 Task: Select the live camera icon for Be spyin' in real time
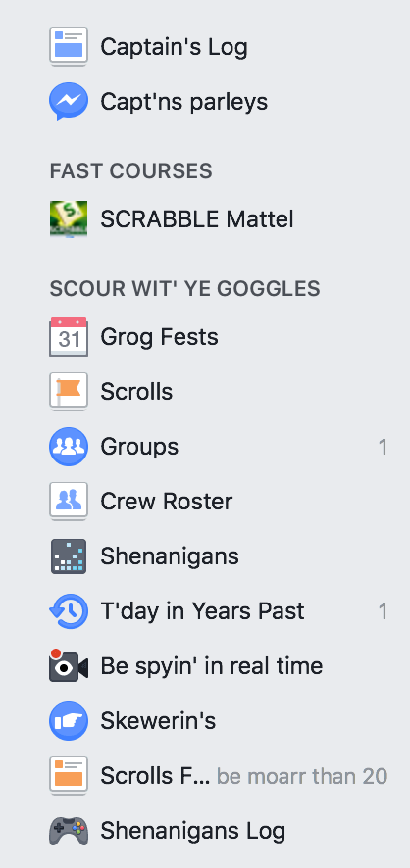[x=68, y=666]
